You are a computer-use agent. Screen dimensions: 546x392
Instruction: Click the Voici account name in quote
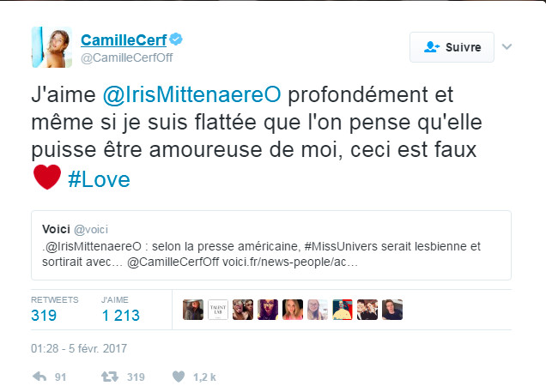pos(57,229)
